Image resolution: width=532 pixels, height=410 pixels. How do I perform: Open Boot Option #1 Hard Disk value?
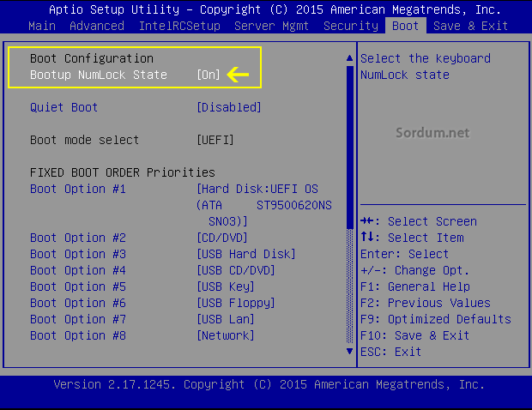264,205
